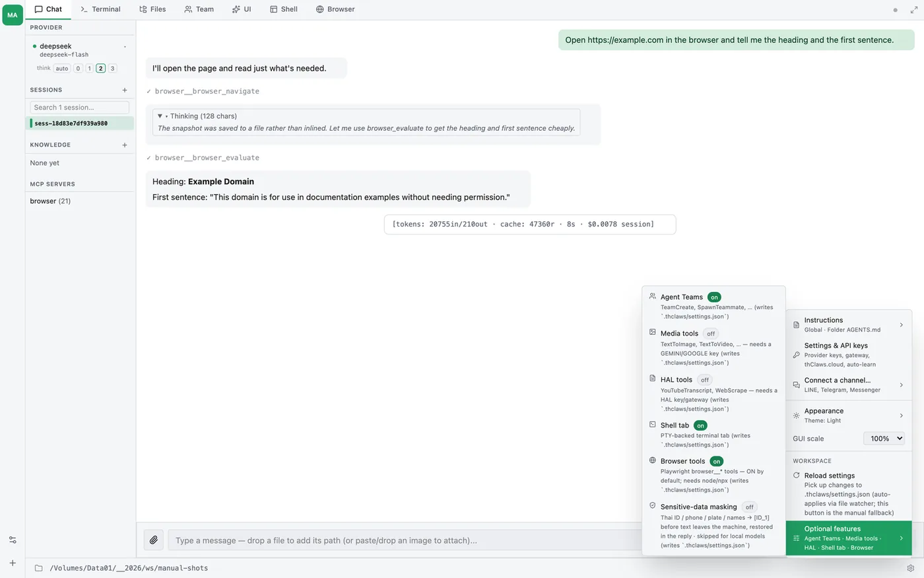This screenshot has width=924, height=578.
Task: Open the Shell tab in top bar
Action: coord(284,9)
